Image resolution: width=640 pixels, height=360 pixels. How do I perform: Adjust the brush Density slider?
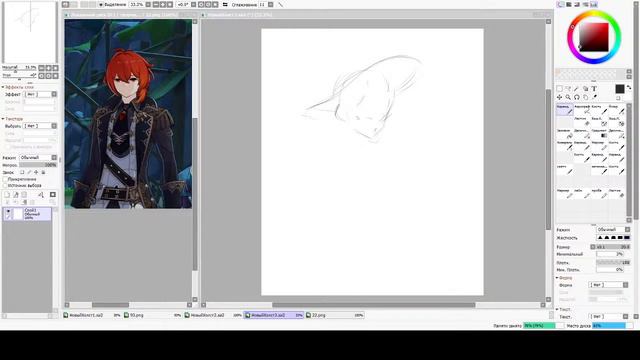pos(613,262)
